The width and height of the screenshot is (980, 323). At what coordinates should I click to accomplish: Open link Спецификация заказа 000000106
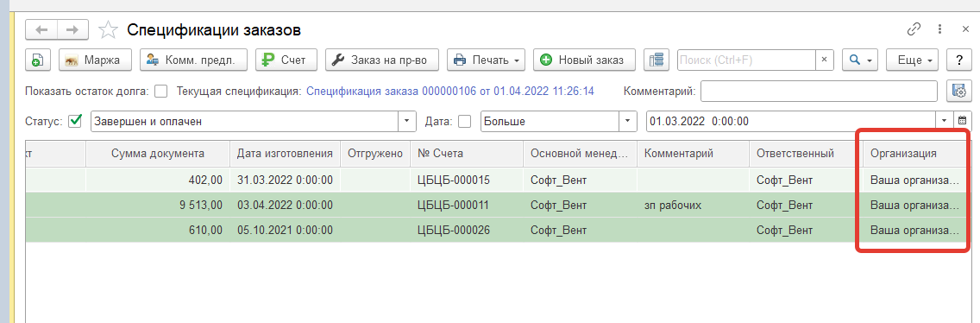click(449, 92)
